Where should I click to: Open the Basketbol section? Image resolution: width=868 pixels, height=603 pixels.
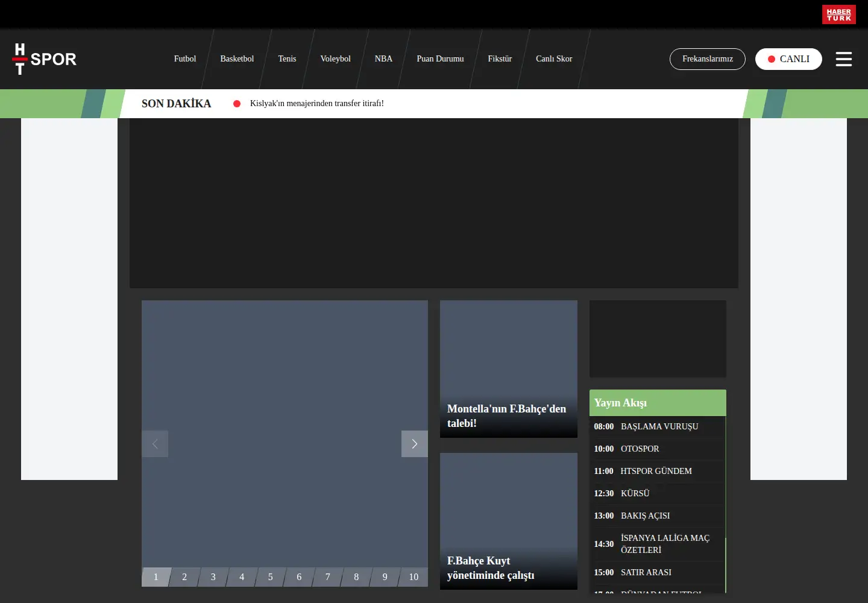(x=237, y=58)
